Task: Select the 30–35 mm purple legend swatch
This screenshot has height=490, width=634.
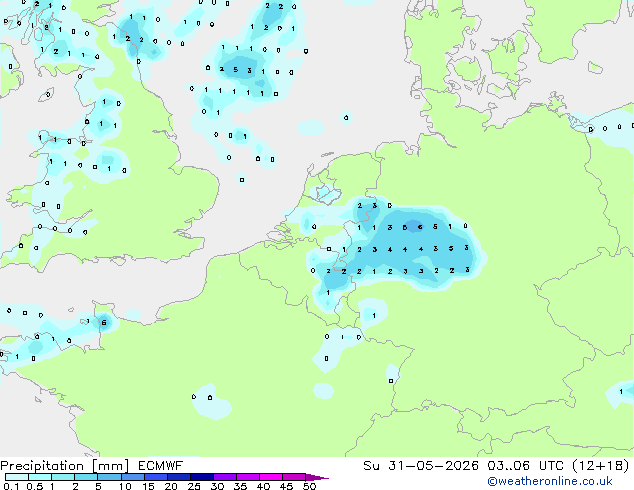Action: click(225, 477)
